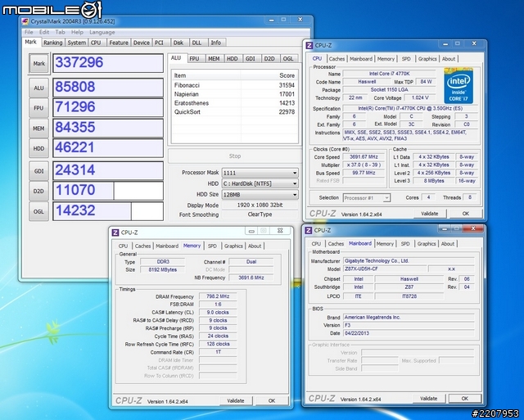Switch to the Device tab in CrystalMark
524x420 pixels.
tap(142, 43)
